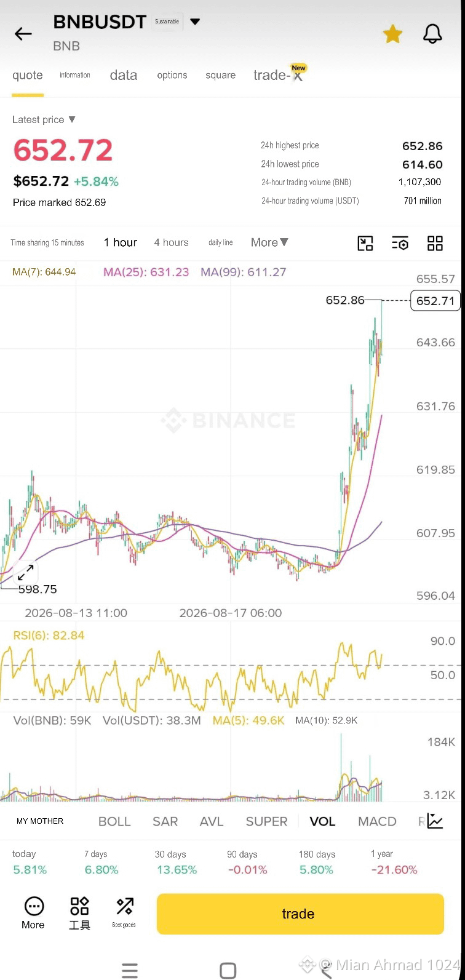The width and height of the screenshot is (465, 980).
Task: Select the 15 minutes interval
Action: [x=68, y=242]
